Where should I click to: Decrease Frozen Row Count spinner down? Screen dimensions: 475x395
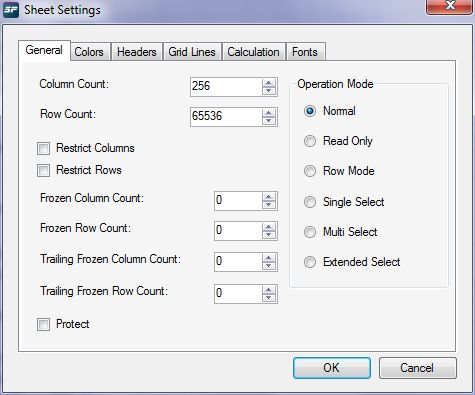coord(269,235)
